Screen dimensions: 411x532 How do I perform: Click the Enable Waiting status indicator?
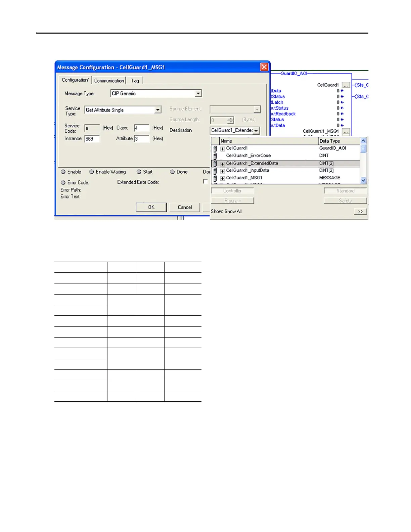coord(91,172)
